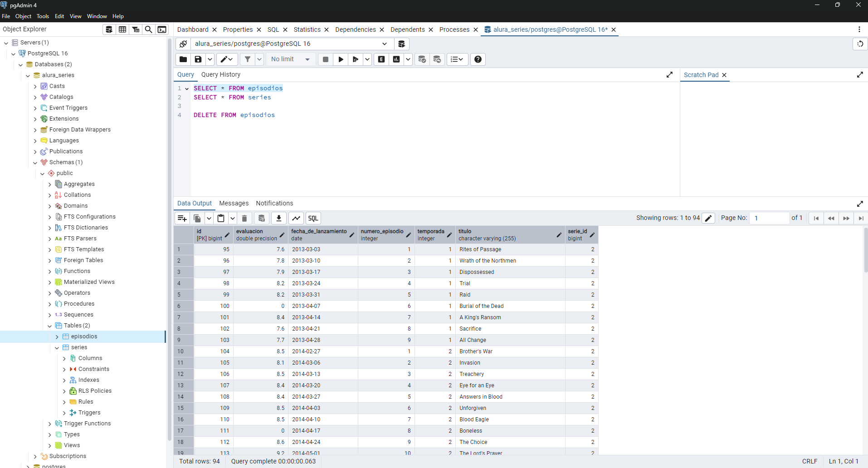The image size is (868, 468).
Task: Commit the transaction
Action: [x=422, y=59]
